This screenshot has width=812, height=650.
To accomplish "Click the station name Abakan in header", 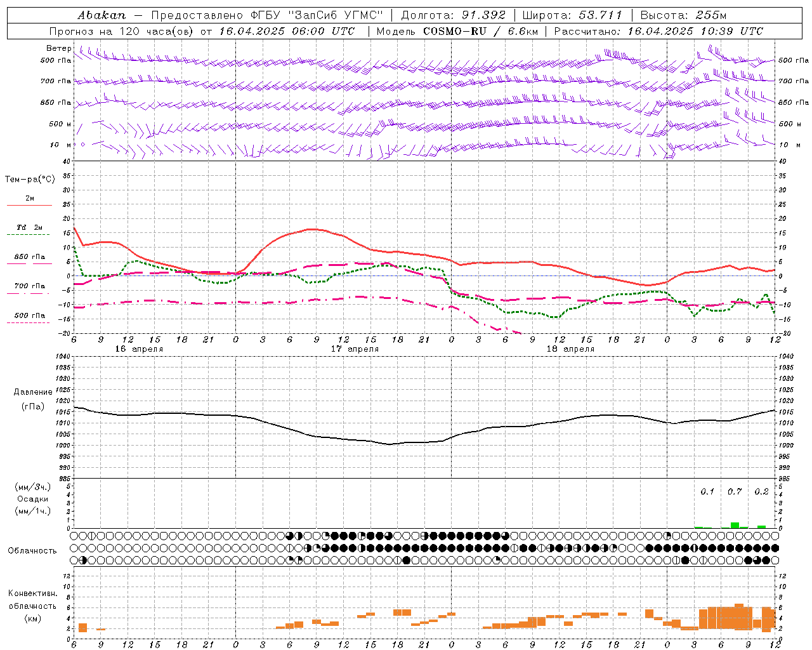I will 102,15.
